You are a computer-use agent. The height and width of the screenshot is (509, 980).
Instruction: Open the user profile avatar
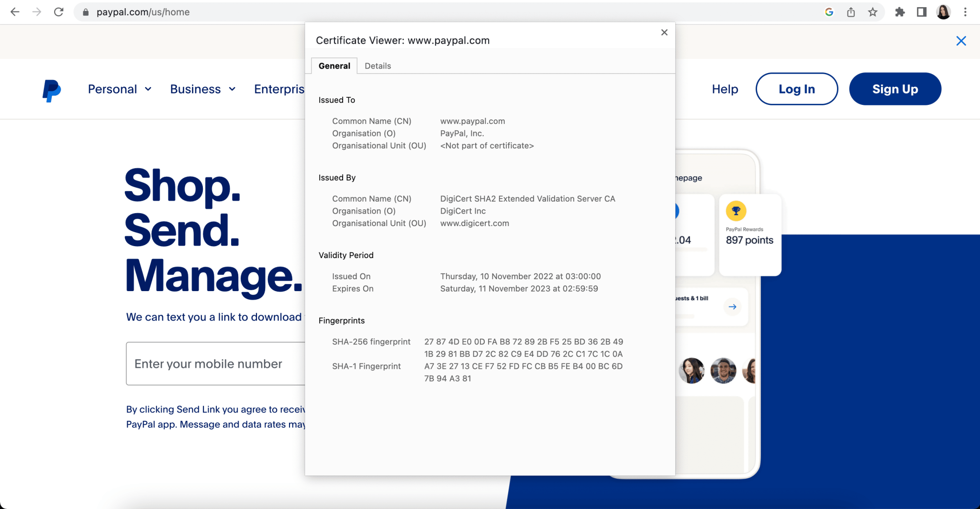pos(944,12)
